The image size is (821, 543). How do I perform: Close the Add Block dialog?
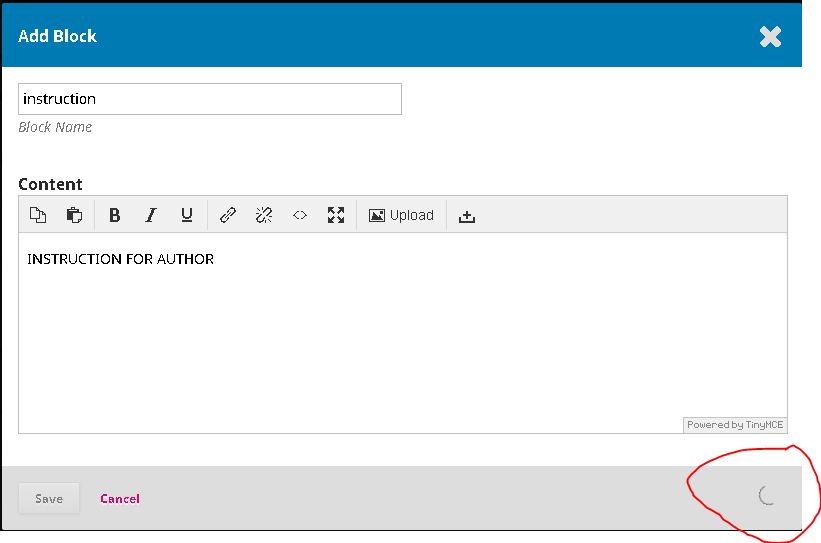(770, 37)
